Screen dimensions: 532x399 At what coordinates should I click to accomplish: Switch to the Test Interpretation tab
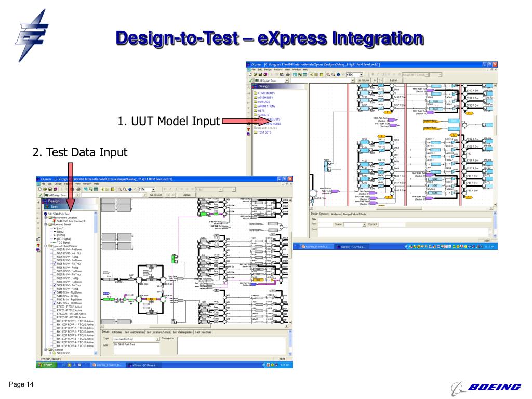click(134, 332)
